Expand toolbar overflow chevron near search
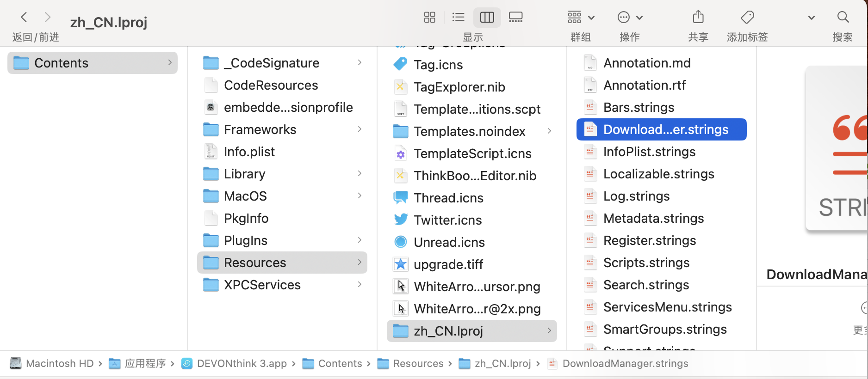Image resolution: width=868 pixels, height=379 pixels. tap(811, 18)
